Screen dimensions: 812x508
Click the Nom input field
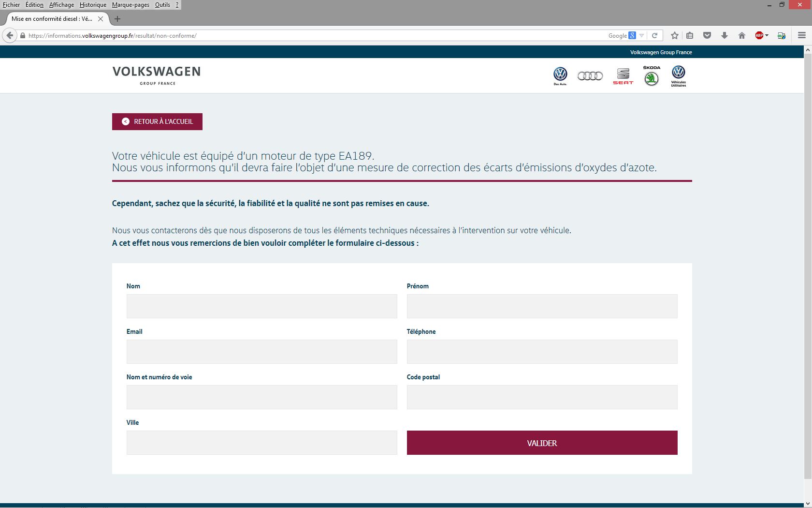coord(261,306)
